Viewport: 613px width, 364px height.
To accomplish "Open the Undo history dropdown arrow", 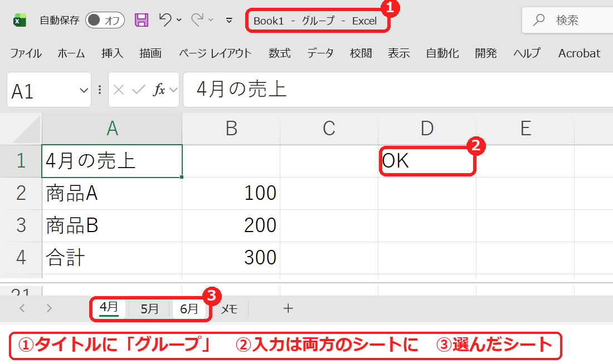I will (179, 20).
